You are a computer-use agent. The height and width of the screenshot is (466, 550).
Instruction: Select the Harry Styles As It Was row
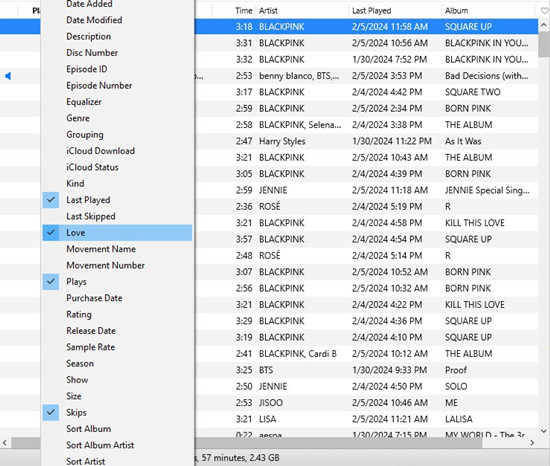click(366, 141)
